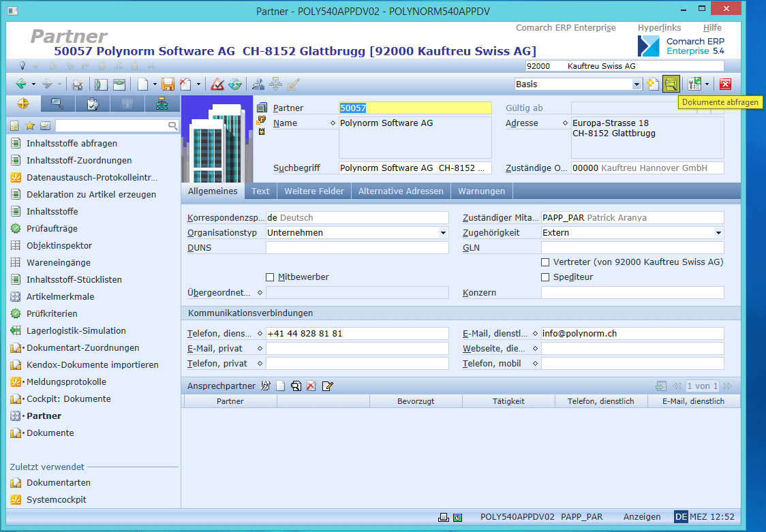Click search Ansprechpartner magnifier icon
This screenshot has height=532, width=766.
(296, 386)
